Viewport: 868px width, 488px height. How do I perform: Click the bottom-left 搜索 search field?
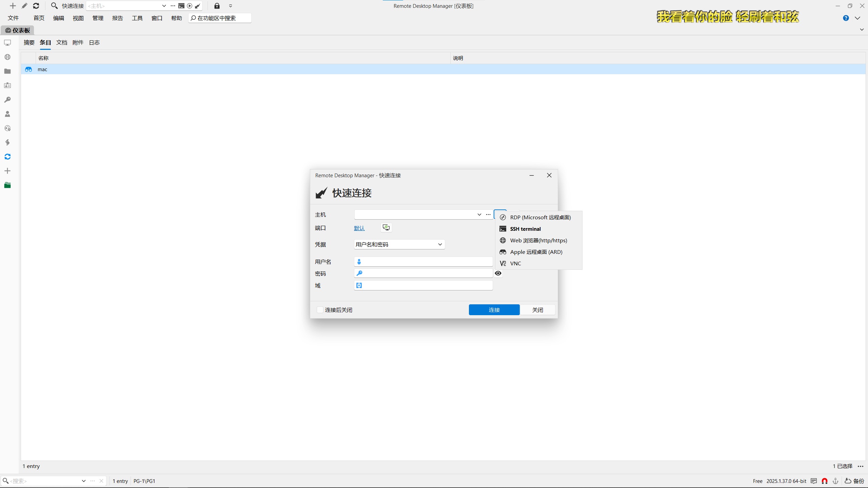pos(44,481)
